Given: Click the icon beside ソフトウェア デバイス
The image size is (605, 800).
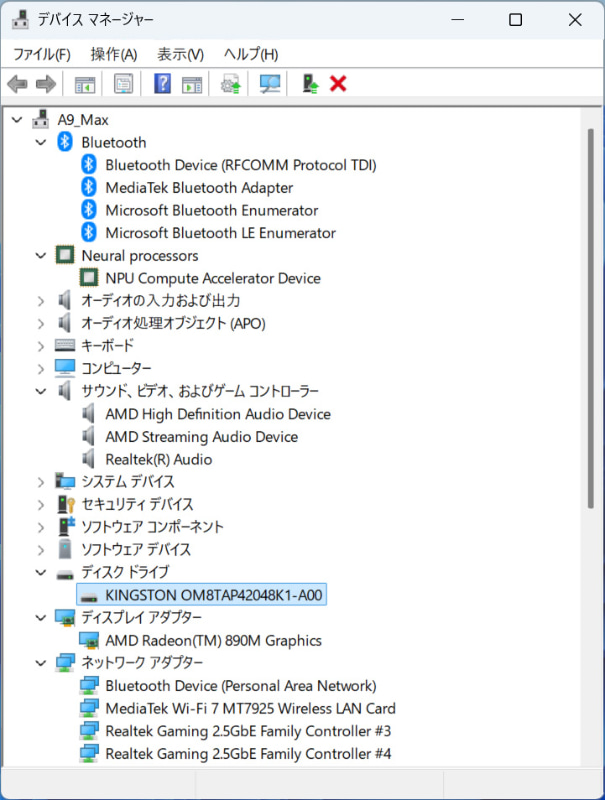Looking at the screenshot, I should [65, 549].
